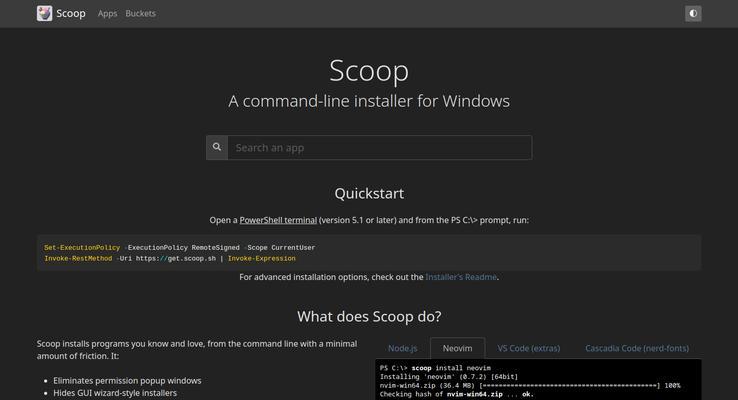Screen dimensions: 738x400
Task: Open the Scoop home brand text link
Action: [71, 13]
